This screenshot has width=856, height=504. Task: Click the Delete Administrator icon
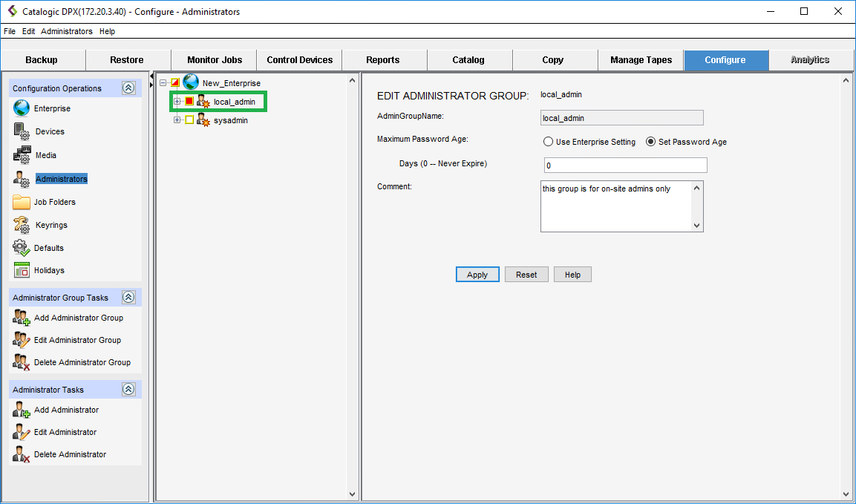point(22,454)
